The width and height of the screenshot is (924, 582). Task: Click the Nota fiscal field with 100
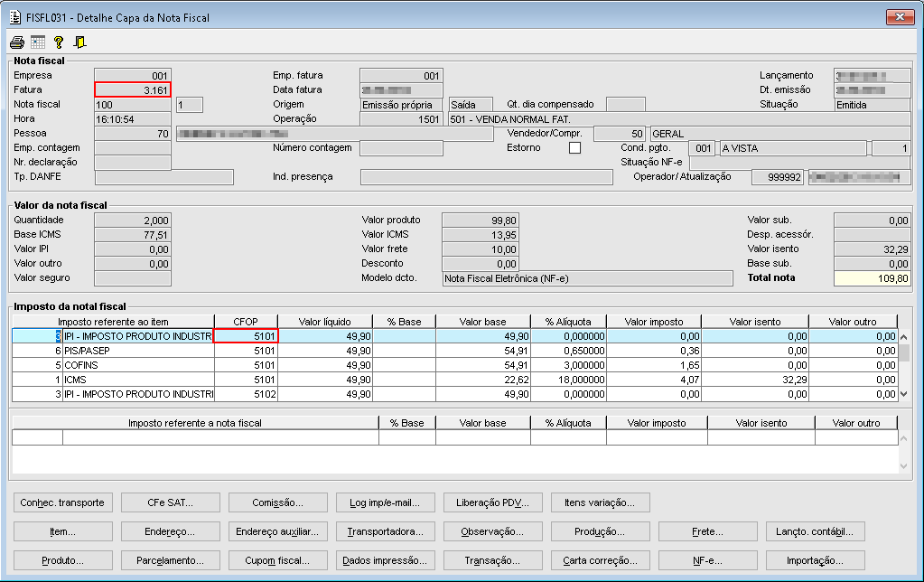[133, 105]
